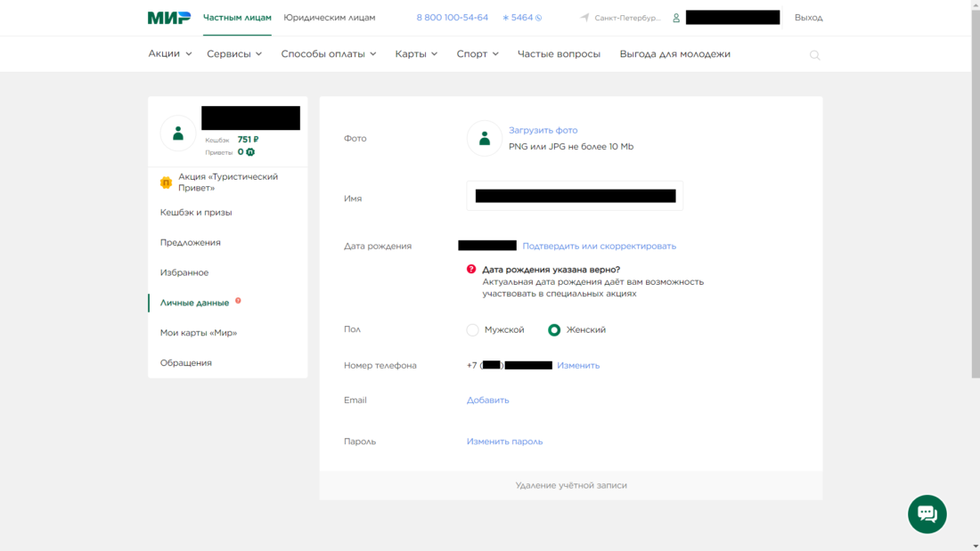980x551 pixels.
Task: Open Кешбэк и призы in the sidebar
Action: pyautogui.click(x=196, y=213)
